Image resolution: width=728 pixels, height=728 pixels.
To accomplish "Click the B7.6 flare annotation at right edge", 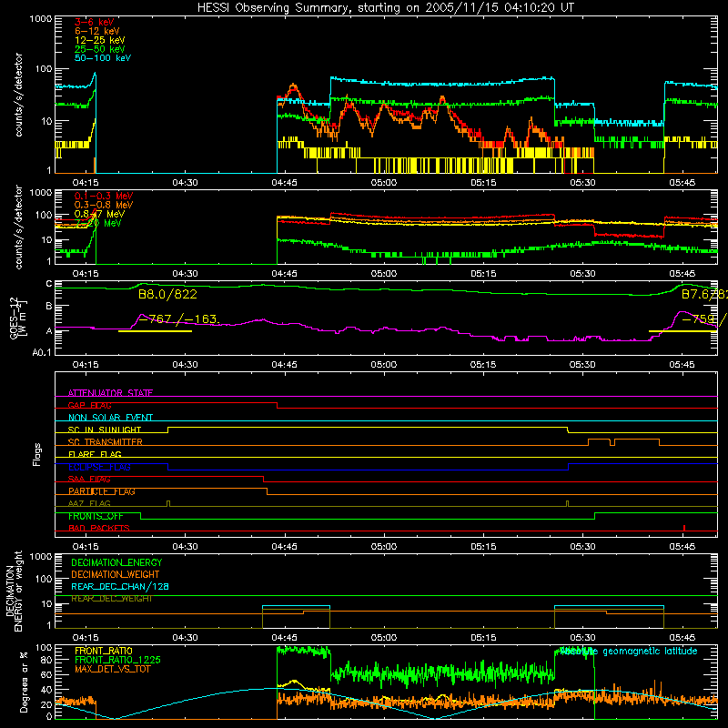I will (x=704, y=294).
